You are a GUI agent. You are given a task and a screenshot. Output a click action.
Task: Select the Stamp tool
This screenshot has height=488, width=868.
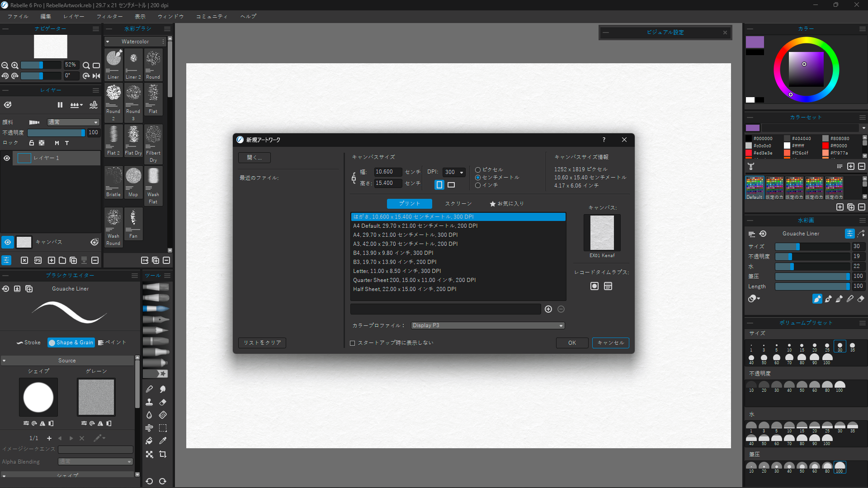pos(149,402)
